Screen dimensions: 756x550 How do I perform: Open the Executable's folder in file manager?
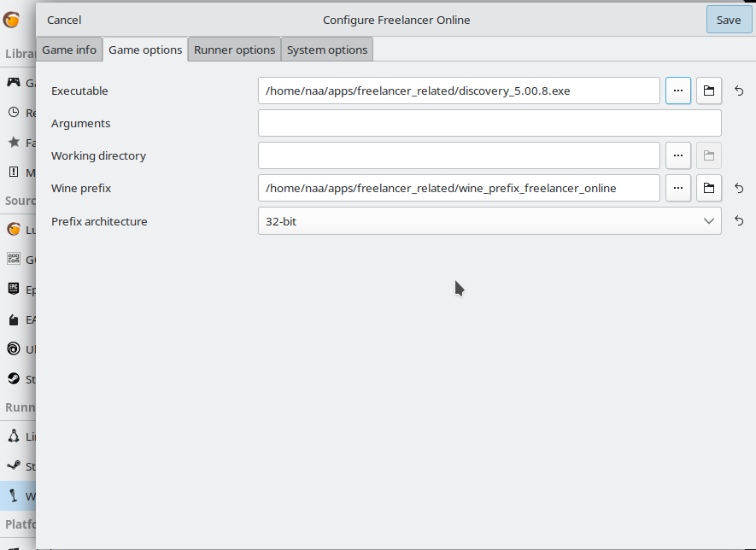click(709, 91)
